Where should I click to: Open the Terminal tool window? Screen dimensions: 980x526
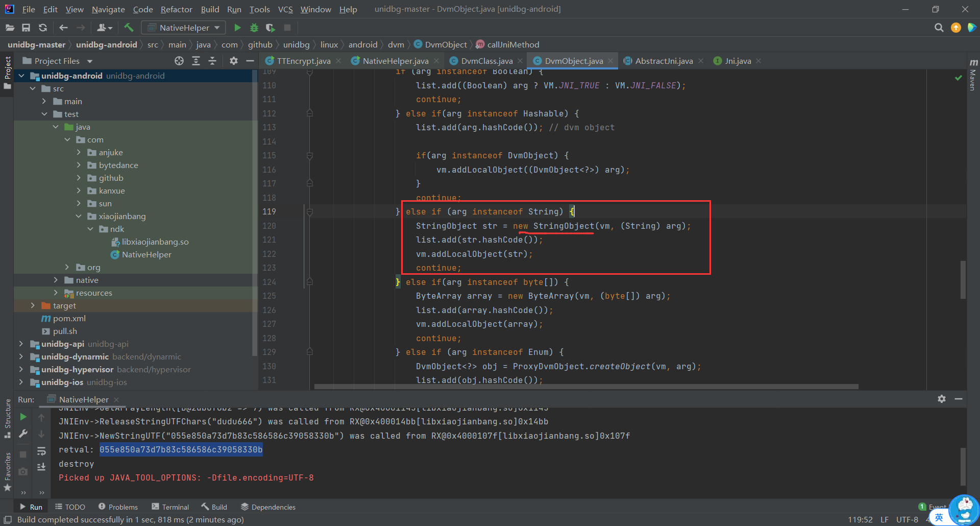tap(170, 507)
